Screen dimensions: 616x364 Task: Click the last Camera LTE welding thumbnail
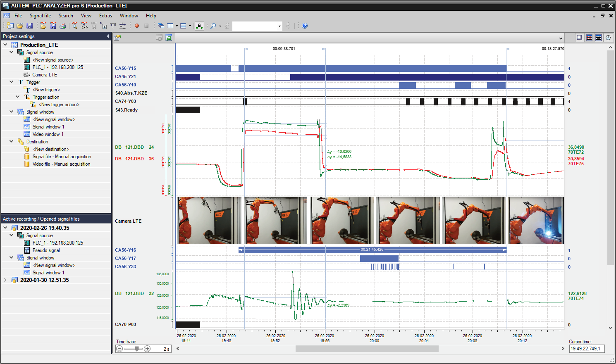(x=536, y=221)
